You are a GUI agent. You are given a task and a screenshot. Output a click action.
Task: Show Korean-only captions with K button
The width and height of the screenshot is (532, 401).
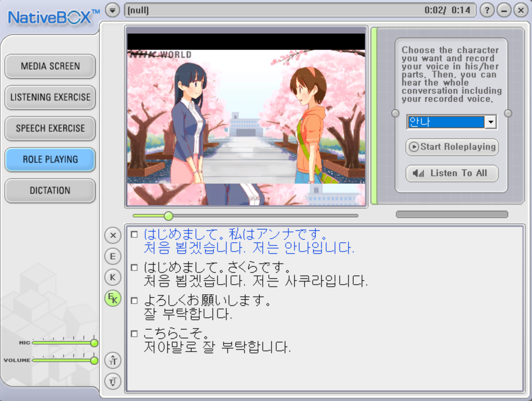pyautogui.click(x=113, y=278)
